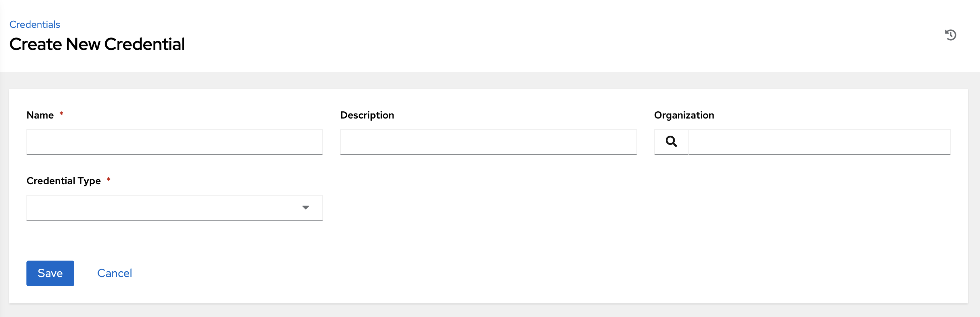Click the Create New Credential heading
Viewport: 980px width, 317px height.
[97, 44]
